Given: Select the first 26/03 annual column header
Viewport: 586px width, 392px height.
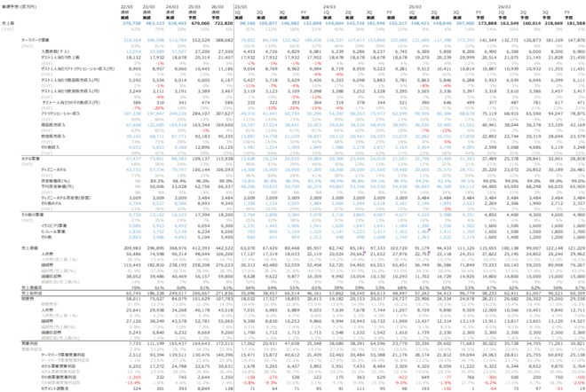Looking at the screenshot, I should 218,4.
